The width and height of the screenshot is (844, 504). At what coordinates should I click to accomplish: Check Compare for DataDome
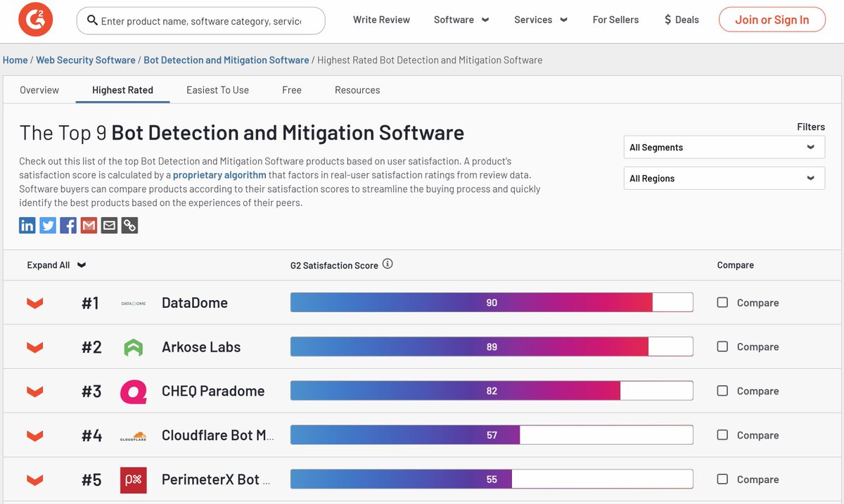722,302
